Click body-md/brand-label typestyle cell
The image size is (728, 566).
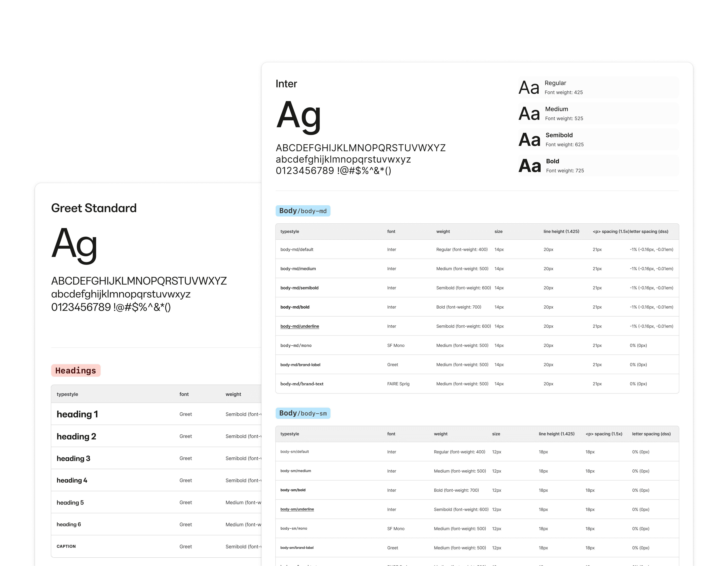point(300,365)
